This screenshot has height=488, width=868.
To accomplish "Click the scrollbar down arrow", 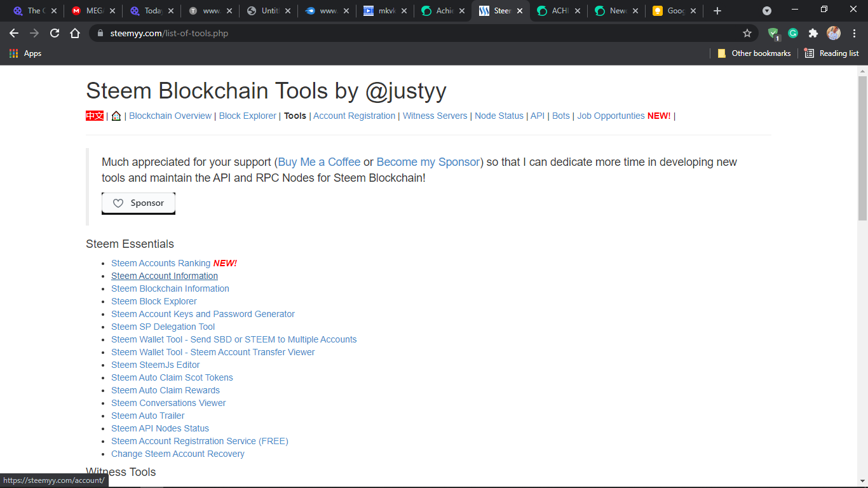I will click(862, 482).
